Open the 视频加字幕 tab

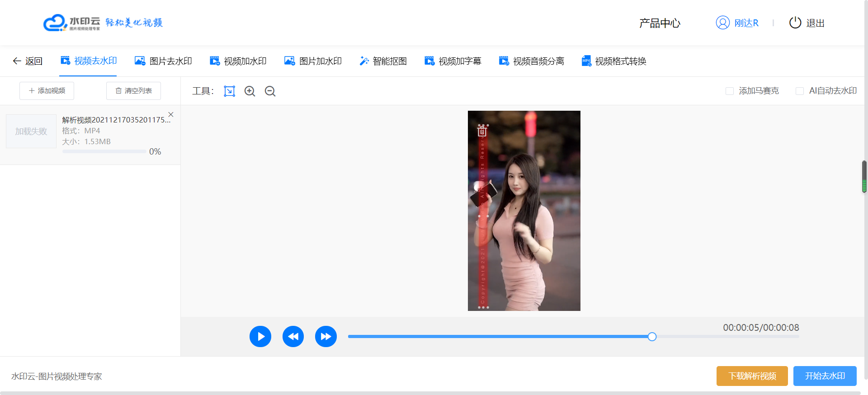(x=453, y=61)
